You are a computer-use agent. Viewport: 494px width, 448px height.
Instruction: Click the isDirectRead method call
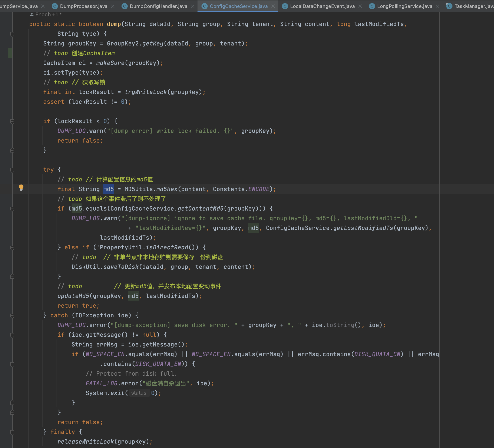(x=167, y=247)
